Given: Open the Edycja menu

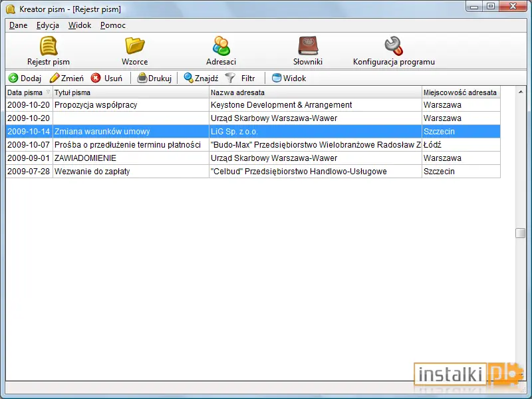Looking at the screenshot, I should (x=48, y=25).
